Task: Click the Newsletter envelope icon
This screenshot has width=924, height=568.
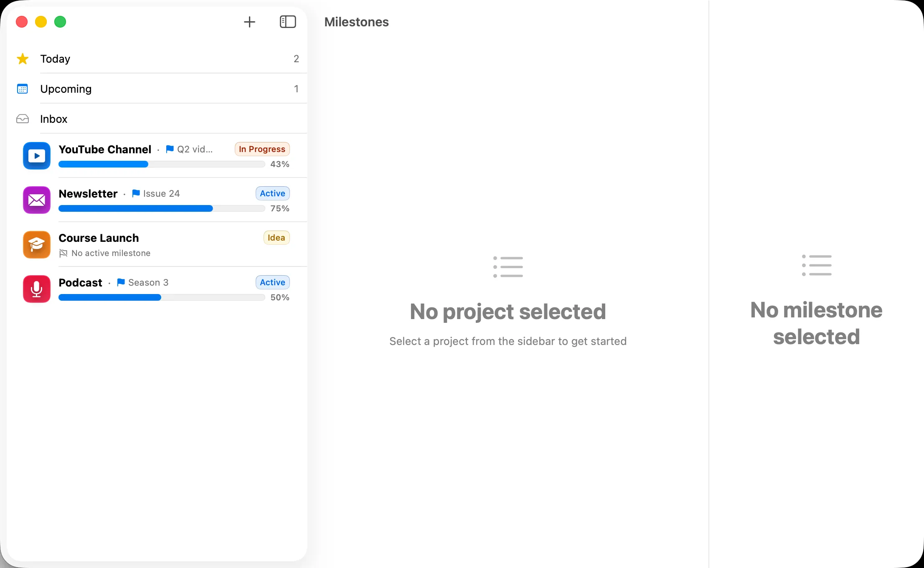Action: point(37,200)
